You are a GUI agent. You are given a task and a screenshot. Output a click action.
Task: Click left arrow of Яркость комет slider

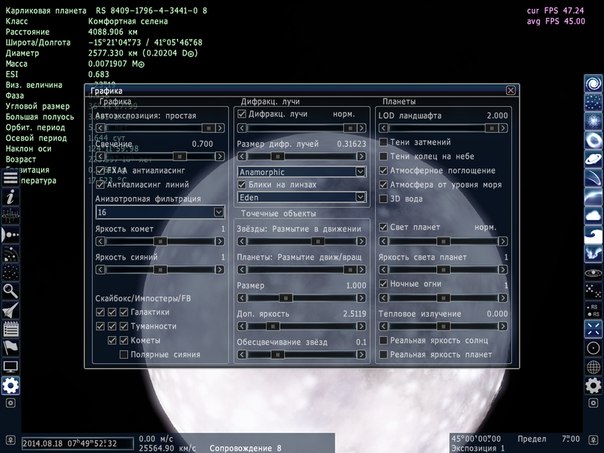(x=100, y=241)
